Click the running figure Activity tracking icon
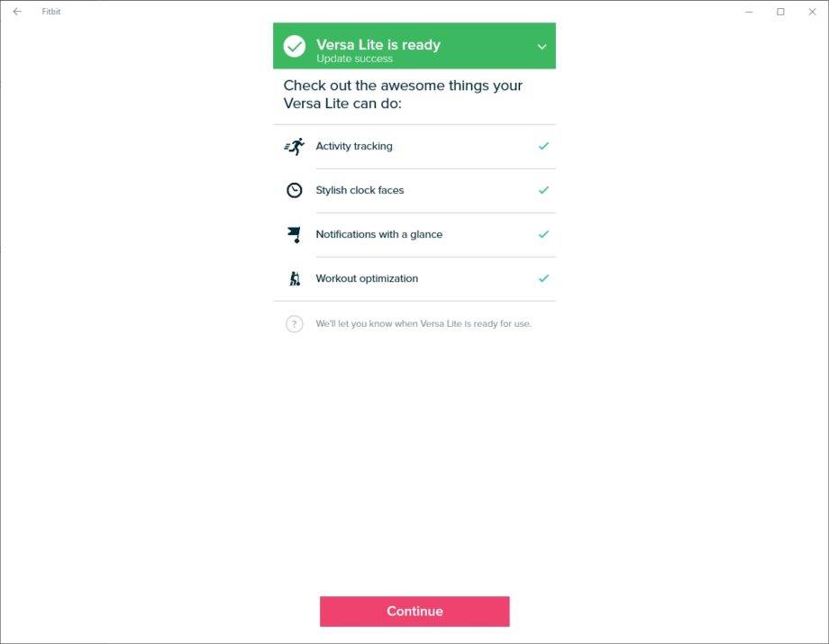 click(x=294, y=146)
